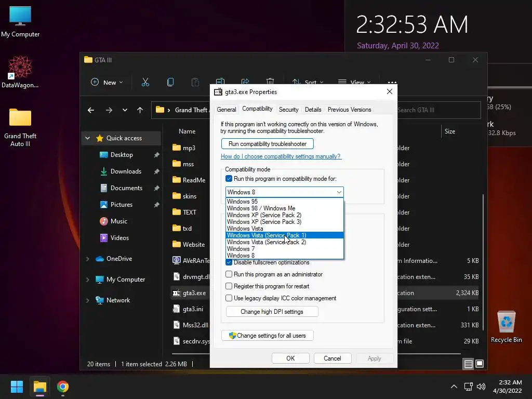
Task: Select gta3.ini file in the list
Action: click(x=193, y=309)
